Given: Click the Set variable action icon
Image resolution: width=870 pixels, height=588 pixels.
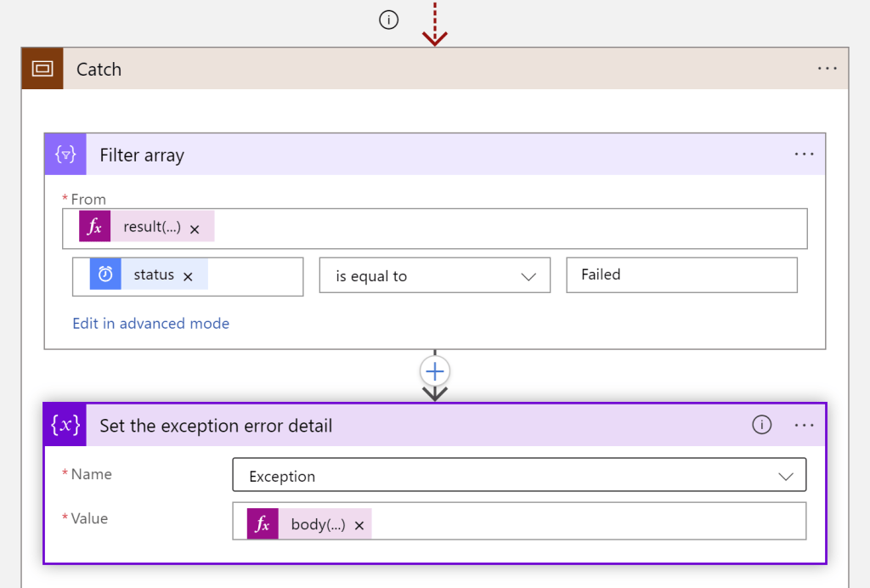Looking at the screenshot, I should pos(65,425).
